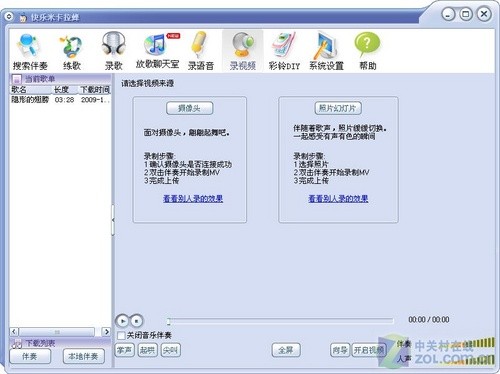Click the 掌声 applause button
This screenshot has width=500, height=374.
coord(125,350)
